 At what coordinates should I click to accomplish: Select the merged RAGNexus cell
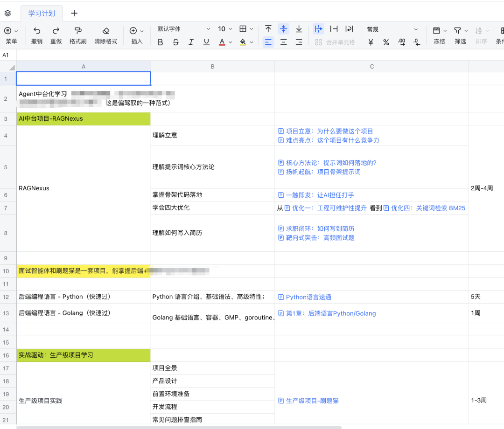coord(83,188)
